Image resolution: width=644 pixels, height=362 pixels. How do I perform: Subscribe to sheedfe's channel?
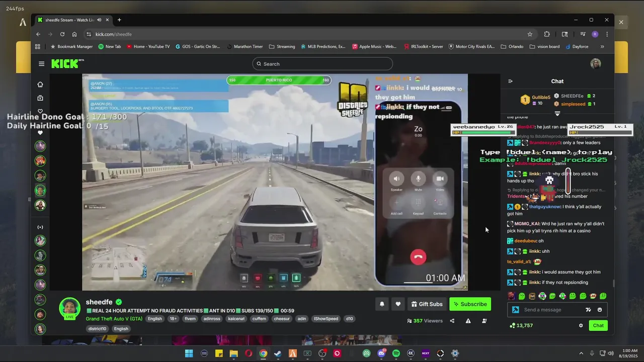pos(470,304)
